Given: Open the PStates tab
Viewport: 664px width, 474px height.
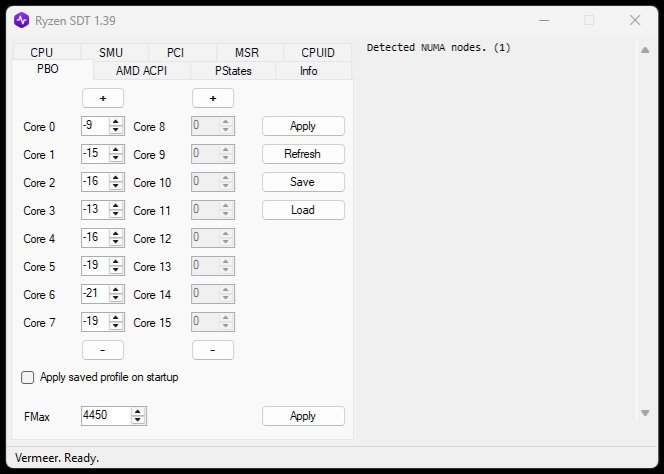Looking at the screenshot, I should click(x=233, y=70).
